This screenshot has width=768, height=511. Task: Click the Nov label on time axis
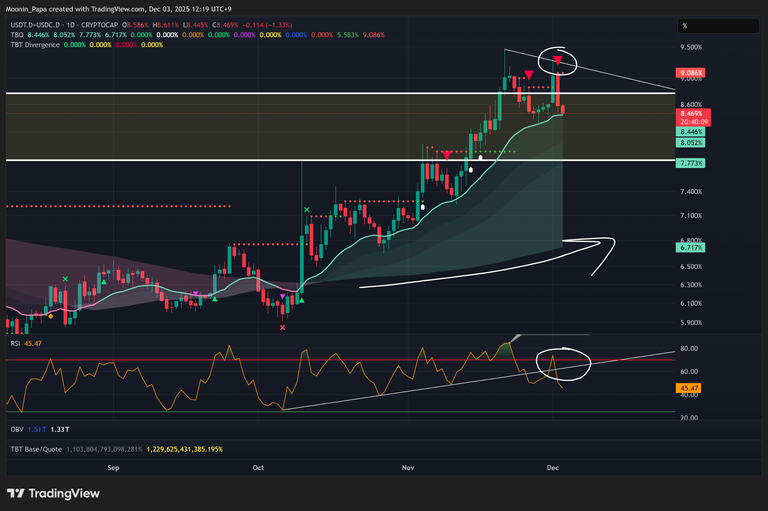[407, 467]
